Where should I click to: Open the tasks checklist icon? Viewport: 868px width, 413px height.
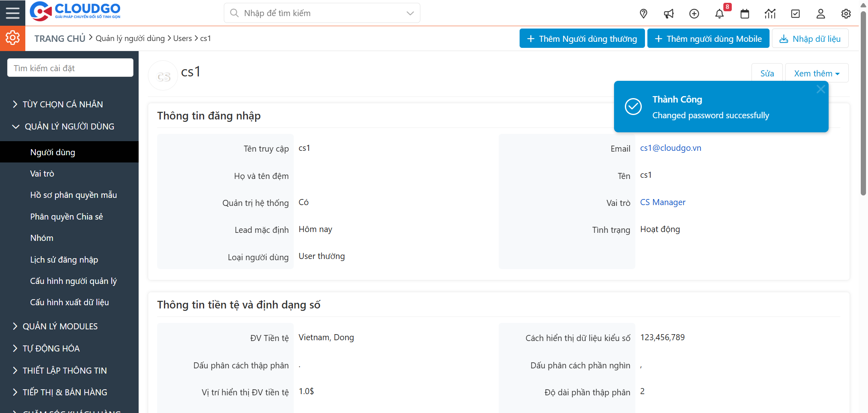click(795, 13)
